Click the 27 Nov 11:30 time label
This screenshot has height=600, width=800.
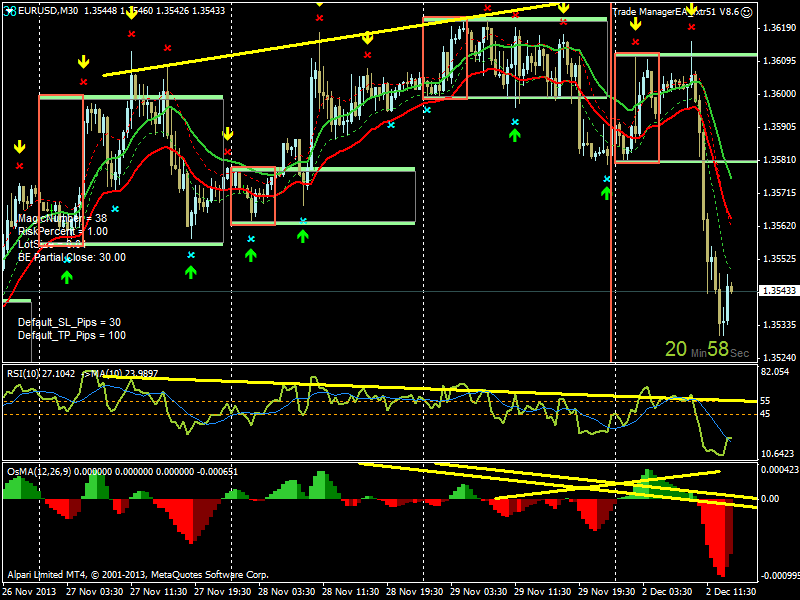click(158, 592)
